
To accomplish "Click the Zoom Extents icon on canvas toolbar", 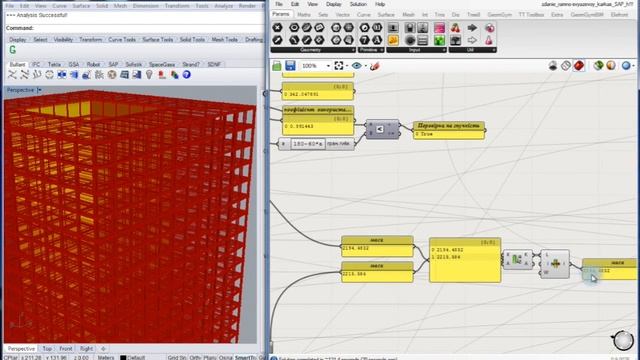I will (339, 66).
